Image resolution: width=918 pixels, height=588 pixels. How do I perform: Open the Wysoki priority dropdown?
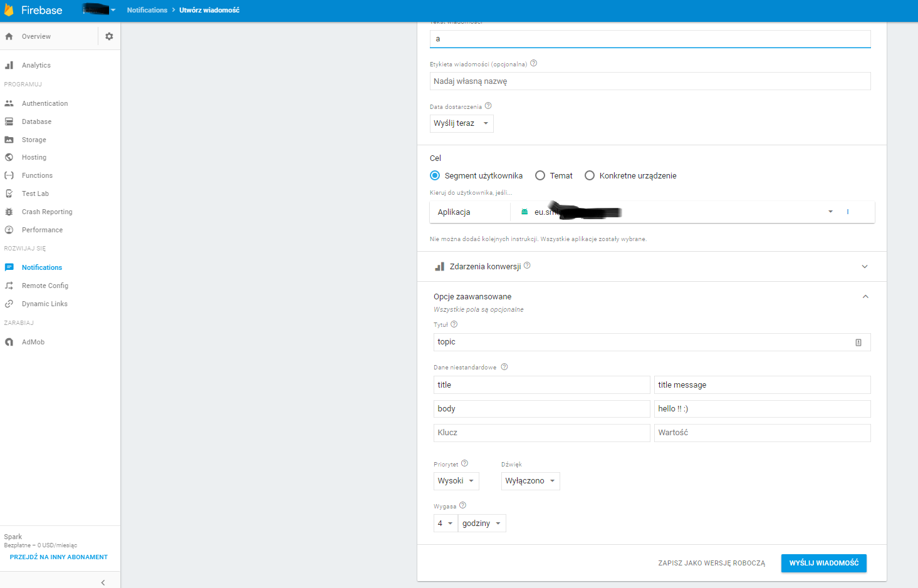coord(456,481)
